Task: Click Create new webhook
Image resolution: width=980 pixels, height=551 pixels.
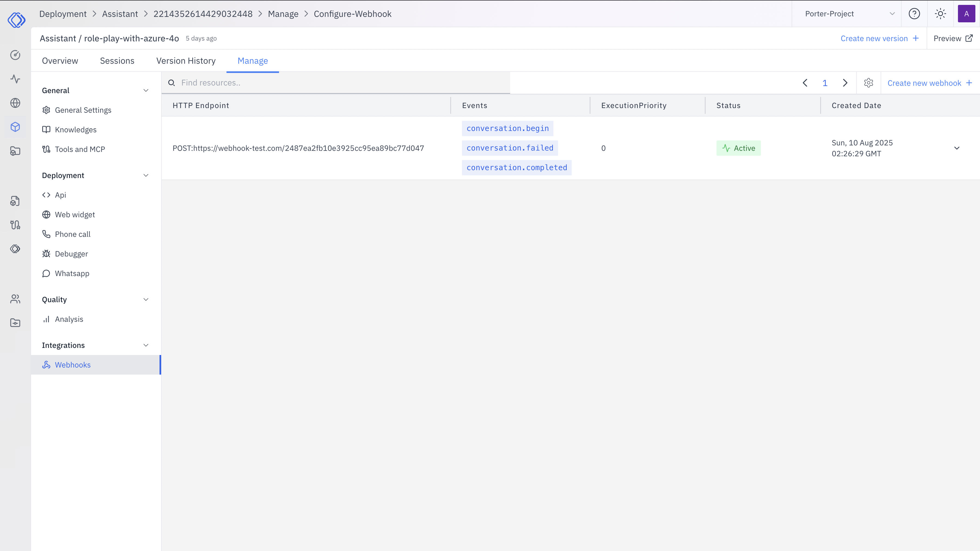Action: click(x=925, y=82)
